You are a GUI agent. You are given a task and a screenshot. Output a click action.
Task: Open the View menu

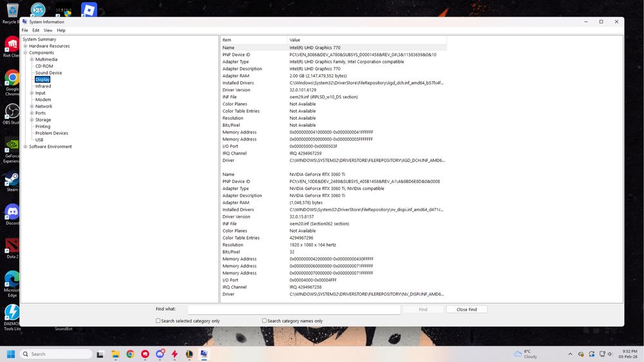(48, 30)
